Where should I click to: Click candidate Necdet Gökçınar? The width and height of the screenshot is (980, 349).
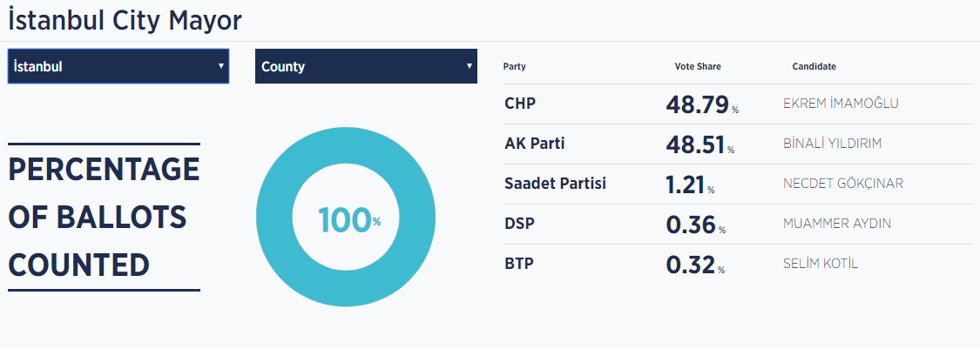click(842, 184)
